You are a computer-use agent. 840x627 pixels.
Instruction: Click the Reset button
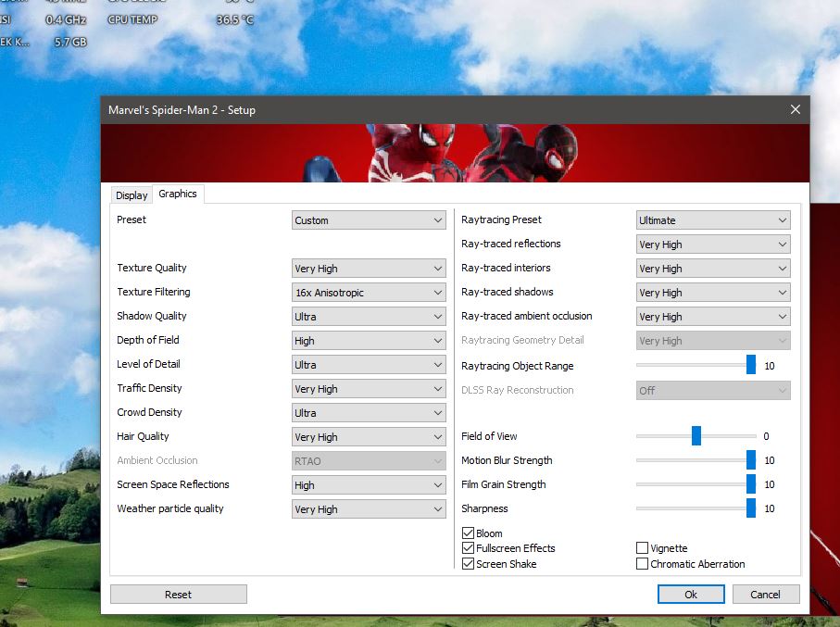click(179, 595)
